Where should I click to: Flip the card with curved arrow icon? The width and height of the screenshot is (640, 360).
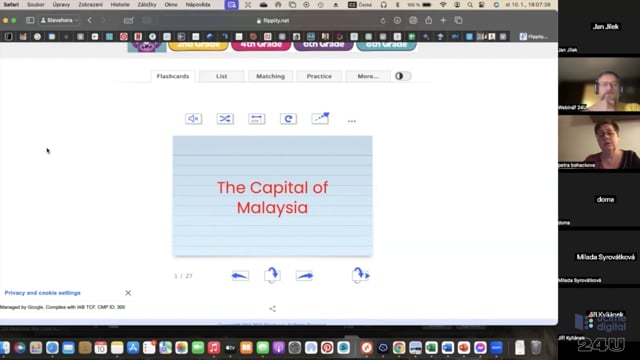point(272,275)
